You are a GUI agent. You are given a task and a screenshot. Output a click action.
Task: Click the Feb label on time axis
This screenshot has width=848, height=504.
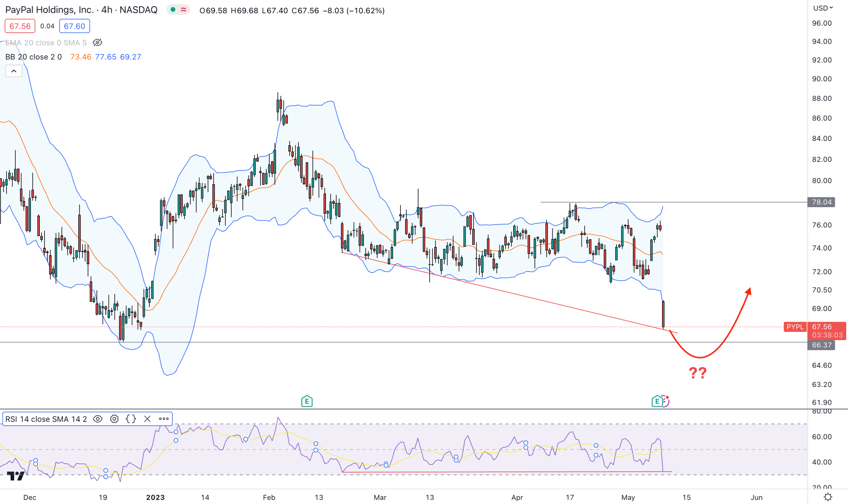tap(269, 497)
